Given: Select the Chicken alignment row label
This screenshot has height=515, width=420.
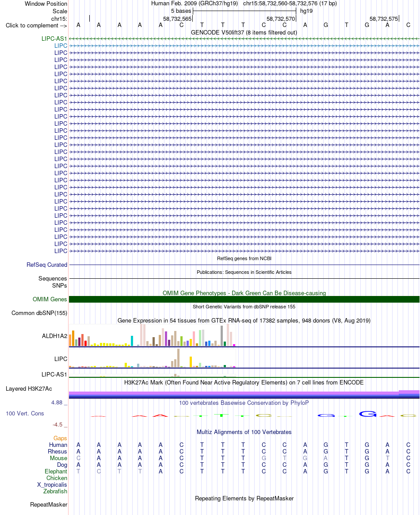Looking at the screenshot, I should coord(57,478).
